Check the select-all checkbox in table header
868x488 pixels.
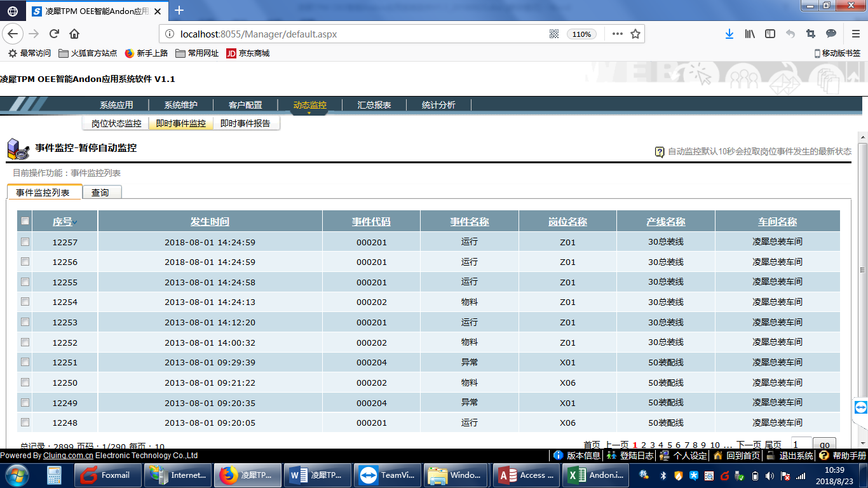click(x=25, y=221)
